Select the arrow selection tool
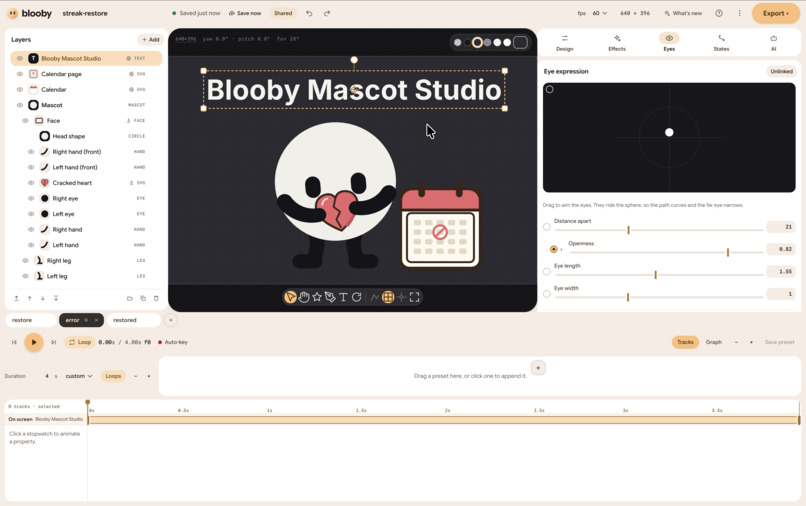The image size is (806, 506). [290, 297]
